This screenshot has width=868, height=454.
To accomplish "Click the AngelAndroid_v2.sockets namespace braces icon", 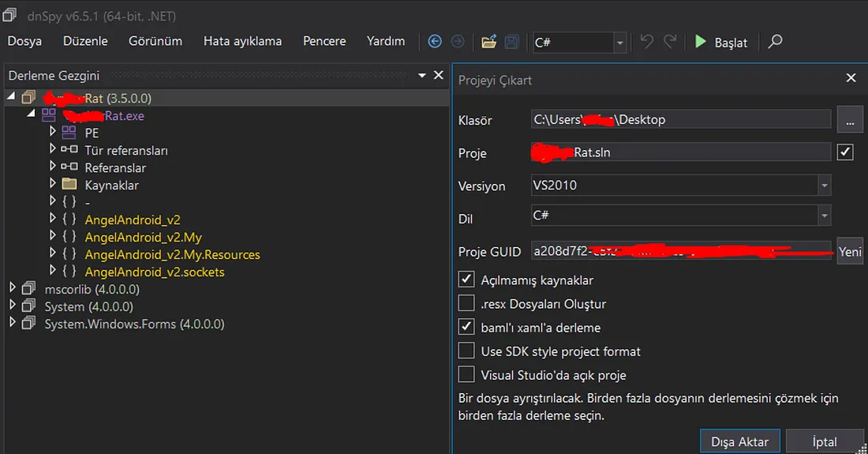I will pyautogui.click(x=69, y=272).
